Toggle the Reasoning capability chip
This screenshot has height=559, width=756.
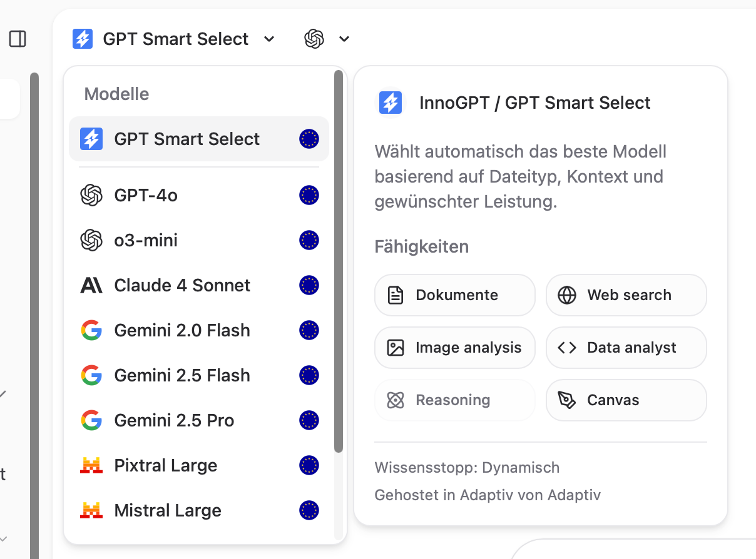pos(455,400)
